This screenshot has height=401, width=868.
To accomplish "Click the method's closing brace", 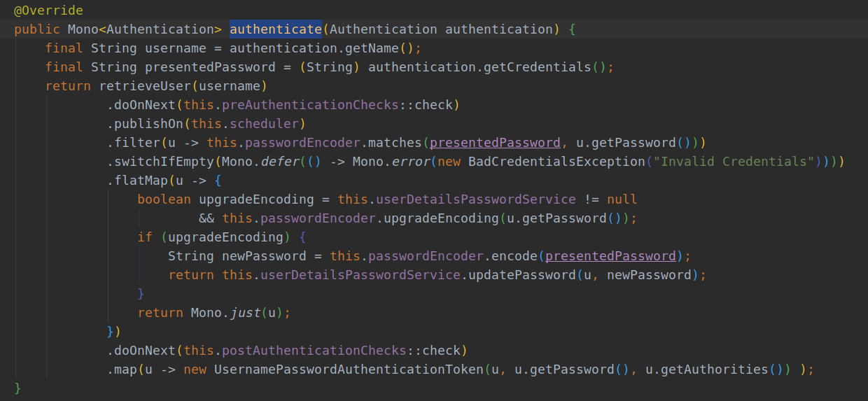I will pos(17,388).
